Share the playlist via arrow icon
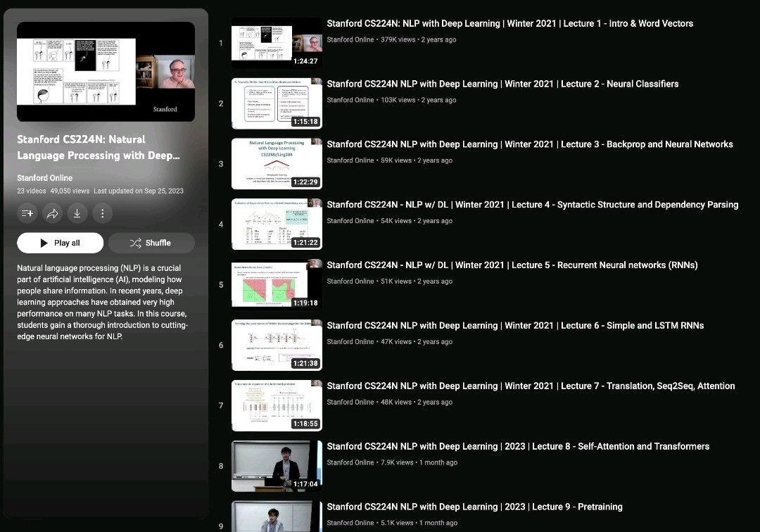Screen dimensions: 760x532 click(x=52, y=213)
